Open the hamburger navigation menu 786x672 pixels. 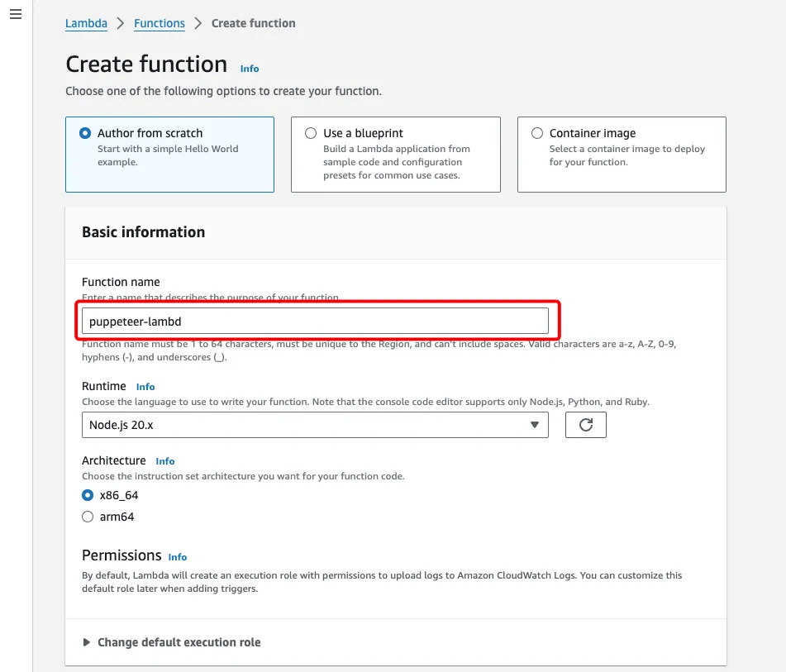coord(16,15)
